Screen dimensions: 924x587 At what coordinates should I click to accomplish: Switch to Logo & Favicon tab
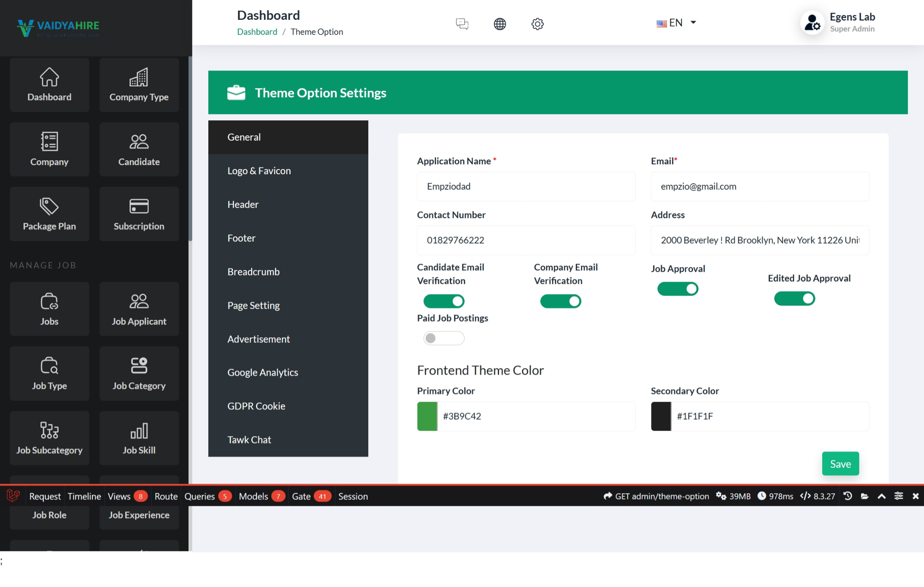259,171
